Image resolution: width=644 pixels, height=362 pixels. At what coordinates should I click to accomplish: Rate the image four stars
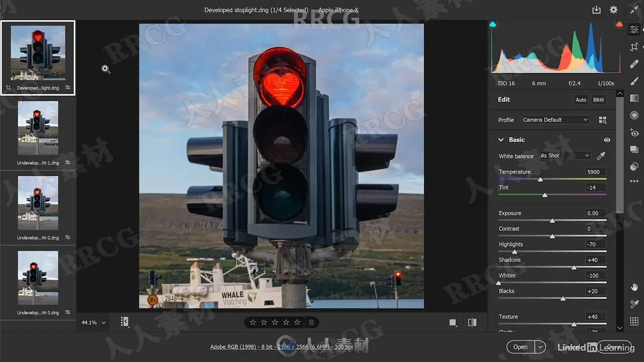[x=286, y=322]
